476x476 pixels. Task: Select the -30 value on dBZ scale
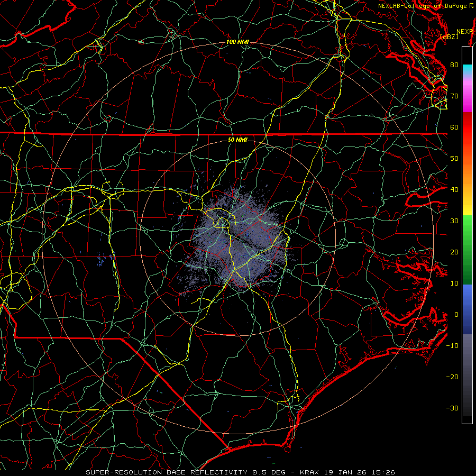pos(452,408)
